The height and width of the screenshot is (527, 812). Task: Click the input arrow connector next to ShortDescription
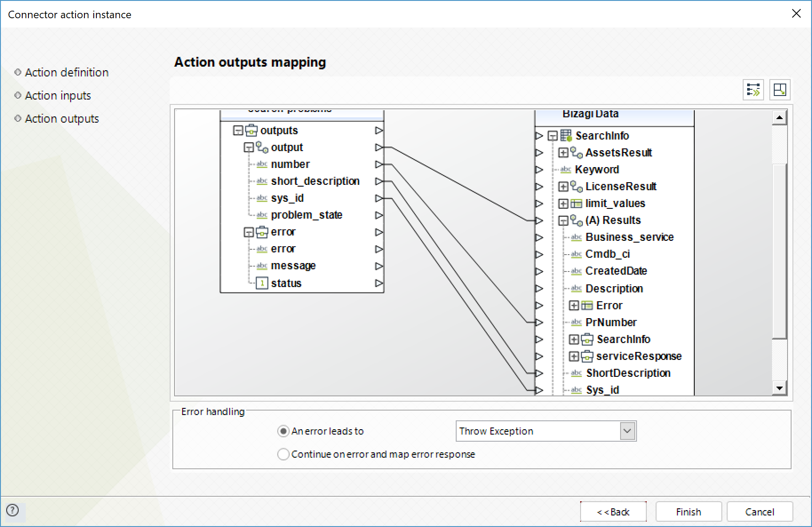click(x=539, y=373)
